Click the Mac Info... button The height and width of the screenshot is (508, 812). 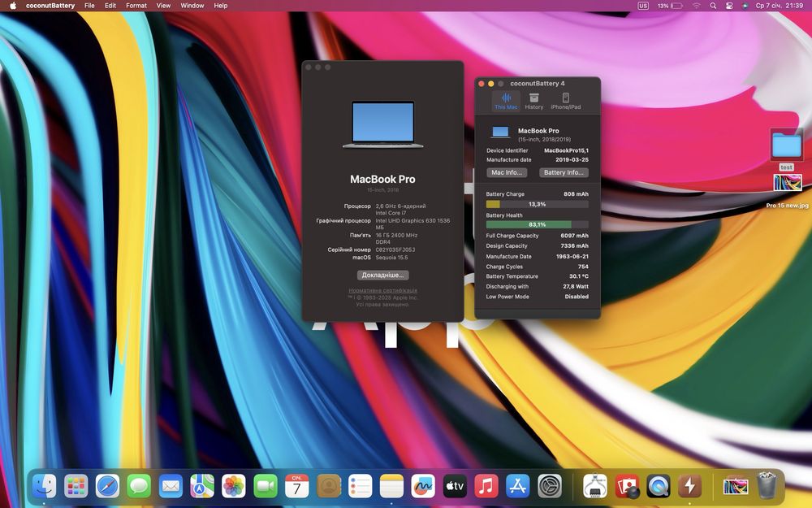(x=507, y=172)
